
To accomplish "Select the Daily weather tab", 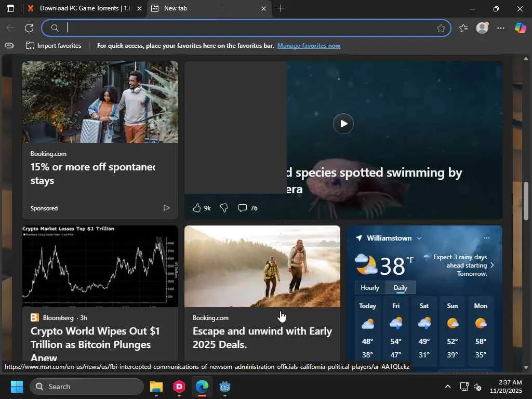I will tap(401, 288).
